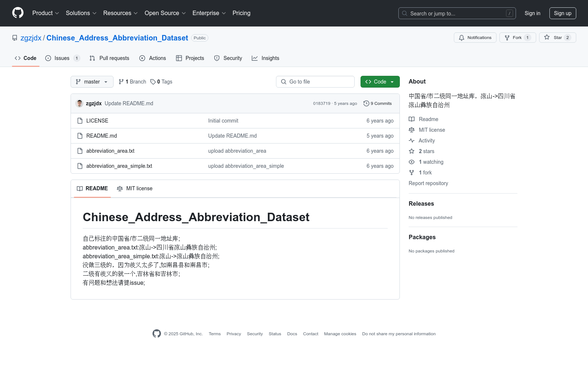Open the Pull requests tab
588x368 pixels.
109,58
